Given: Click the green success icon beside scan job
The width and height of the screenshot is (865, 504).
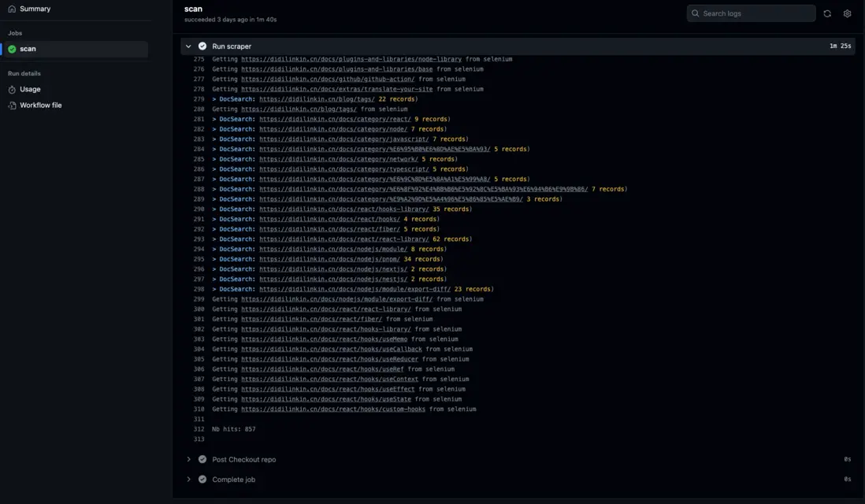Looking at the screenshot, I should pos(12,49).
